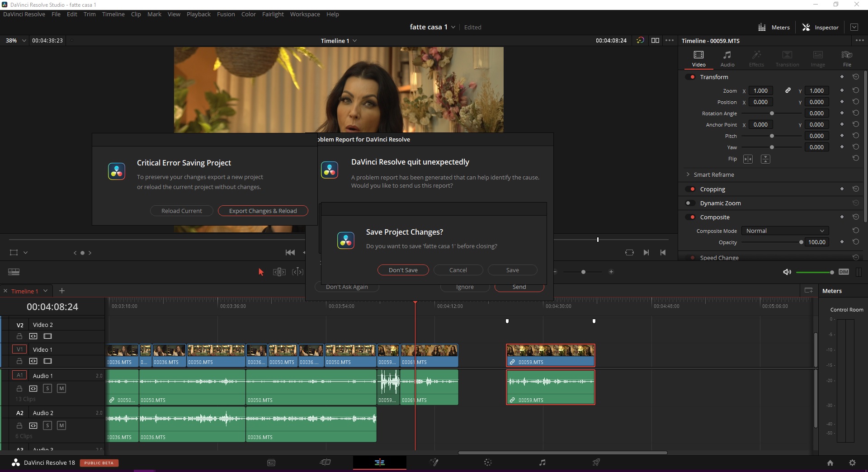This screenshot has height=472, width=868.
Task: Add keyframe for Zoom parameter
Action: tap(842, 90)
